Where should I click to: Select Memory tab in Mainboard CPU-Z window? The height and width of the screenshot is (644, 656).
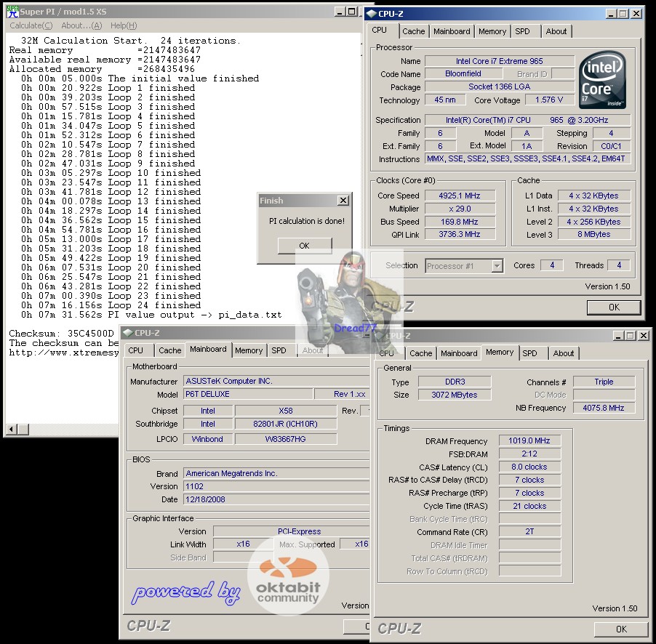(249, 350)
